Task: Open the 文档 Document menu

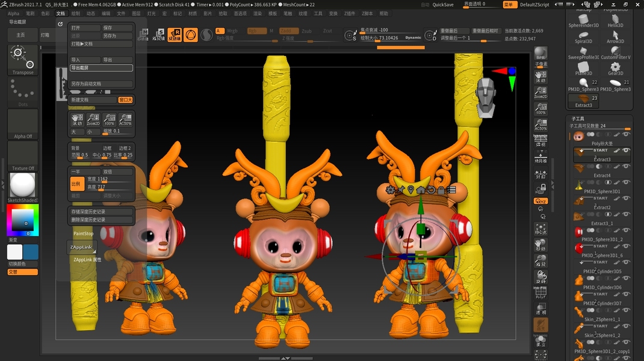Action: (60, 14)
